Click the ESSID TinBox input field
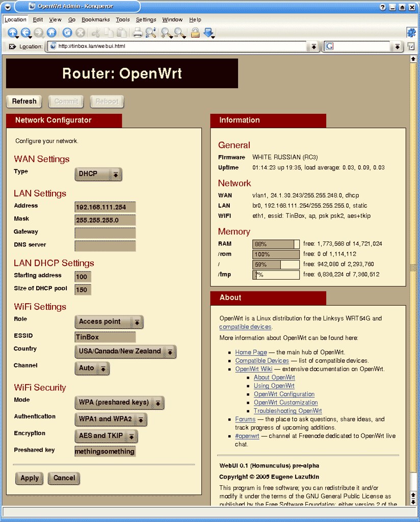The image size is (420, 522). tap(105, 337)
